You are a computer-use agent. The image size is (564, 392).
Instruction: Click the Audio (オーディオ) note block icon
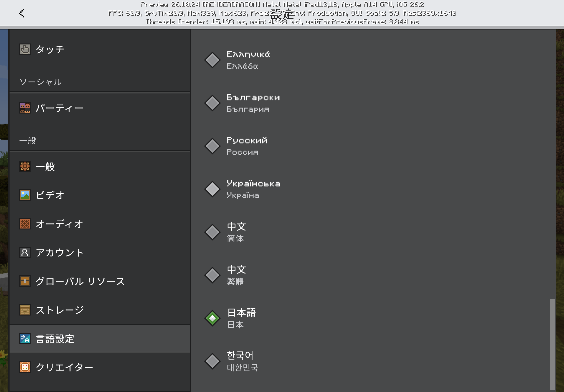coord(25,224)
